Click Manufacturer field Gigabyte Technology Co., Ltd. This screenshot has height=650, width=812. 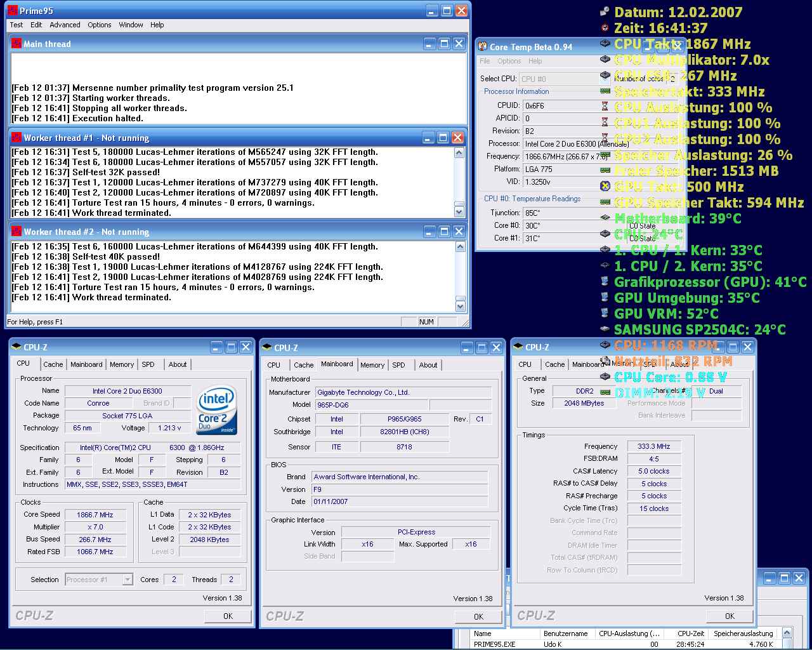(x=403, y=392)
